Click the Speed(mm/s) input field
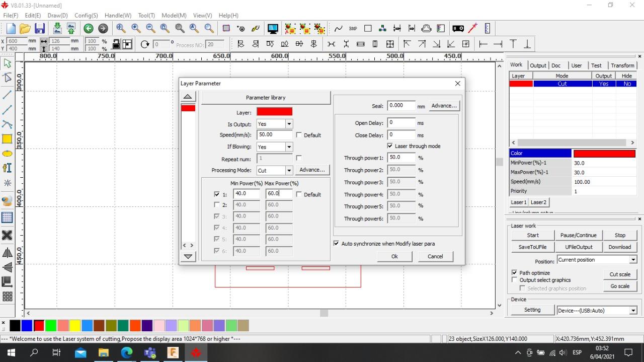This screenshot has width=644, height=362. 274,135
